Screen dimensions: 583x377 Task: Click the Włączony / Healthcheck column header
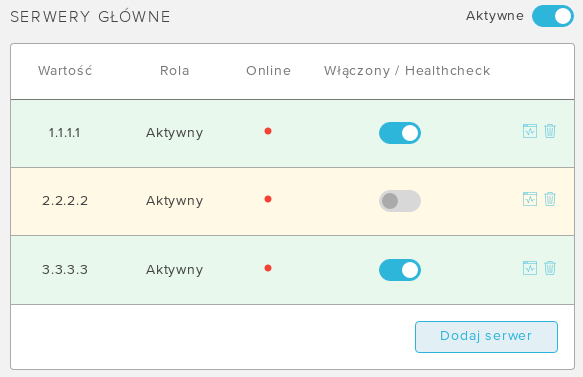click(407, 71)
